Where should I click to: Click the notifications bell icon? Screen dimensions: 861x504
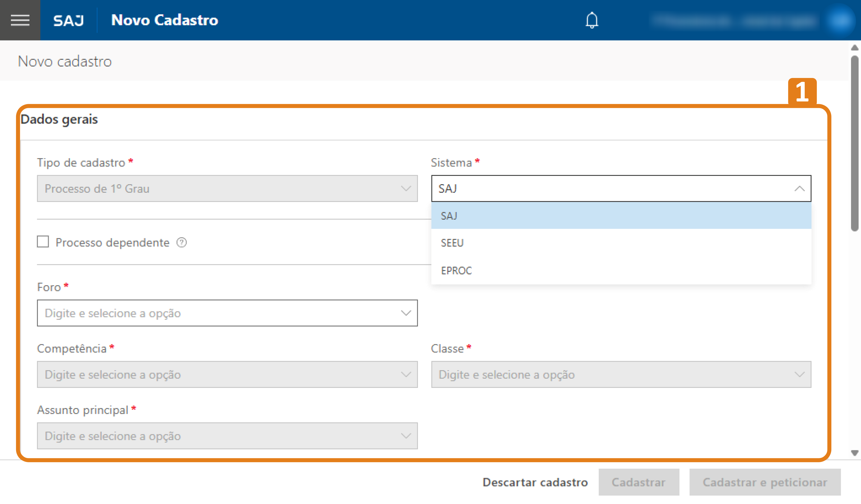coord(592,20)
